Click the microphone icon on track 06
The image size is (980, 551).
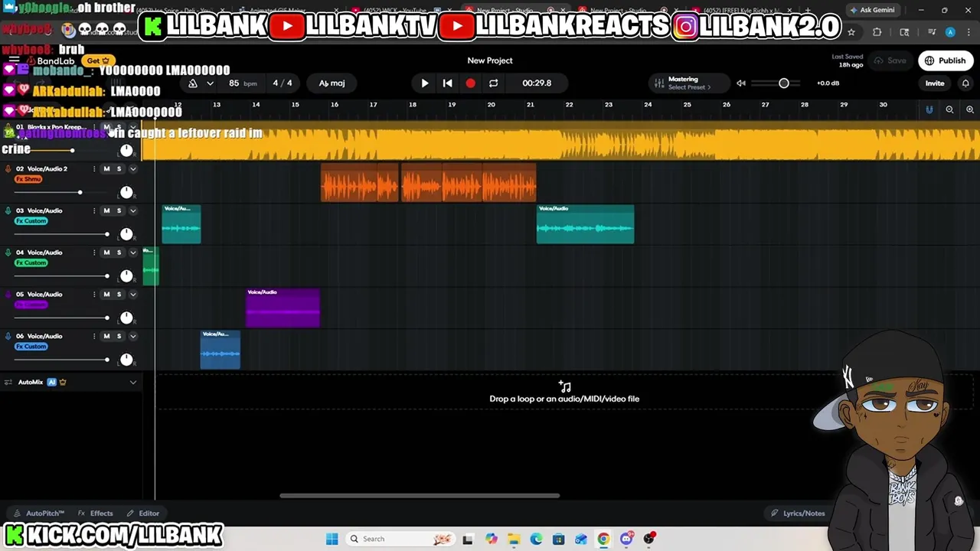click(8, 336)
